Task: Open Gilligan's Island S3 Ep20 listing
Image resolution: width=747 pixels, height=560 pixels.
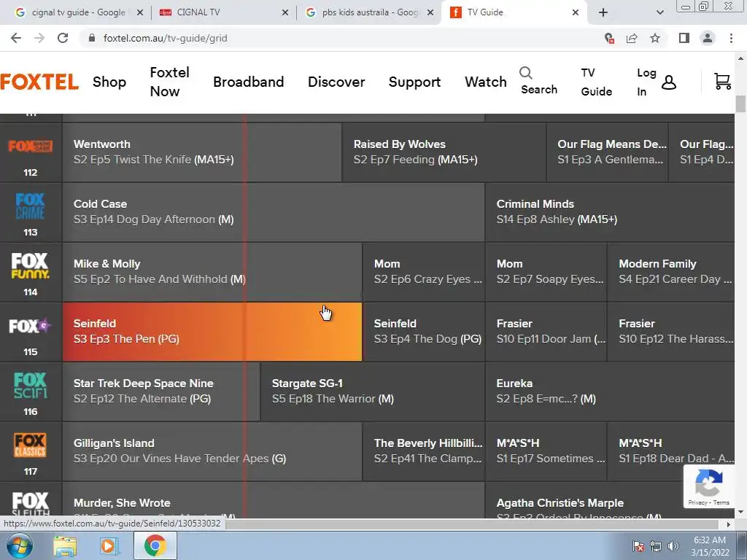Action: point(212,452)
